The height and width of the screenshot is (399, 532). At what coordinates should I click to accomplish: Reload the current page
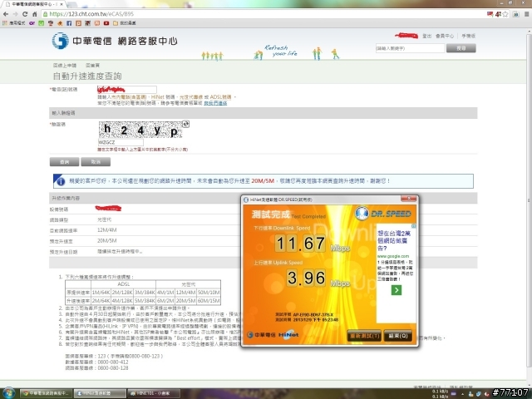click(x=25, y=14)
